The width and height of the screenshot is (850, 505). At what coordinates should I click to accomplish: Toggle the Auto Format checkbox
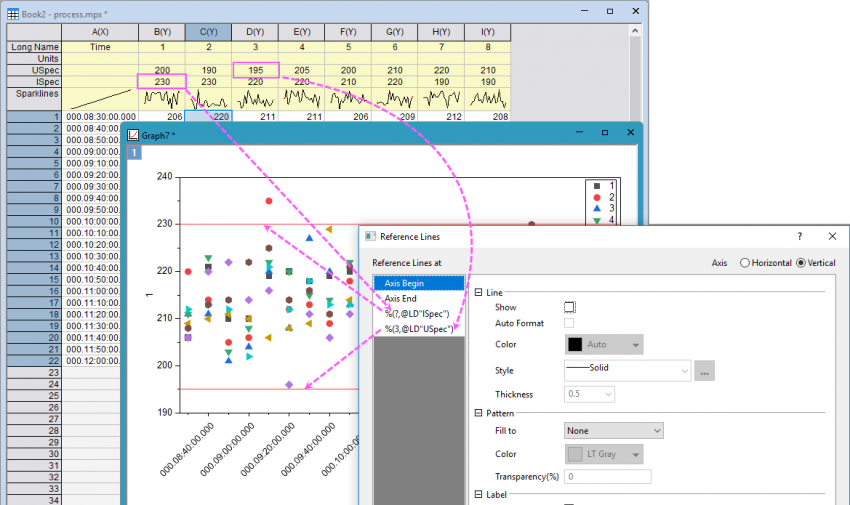coord(569,323)
